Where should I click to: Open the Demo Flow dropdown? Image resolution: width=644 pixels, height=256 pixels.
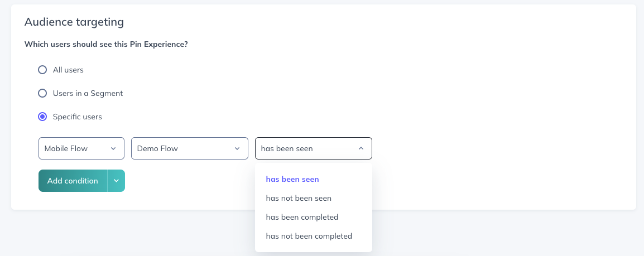pos(190,148)
